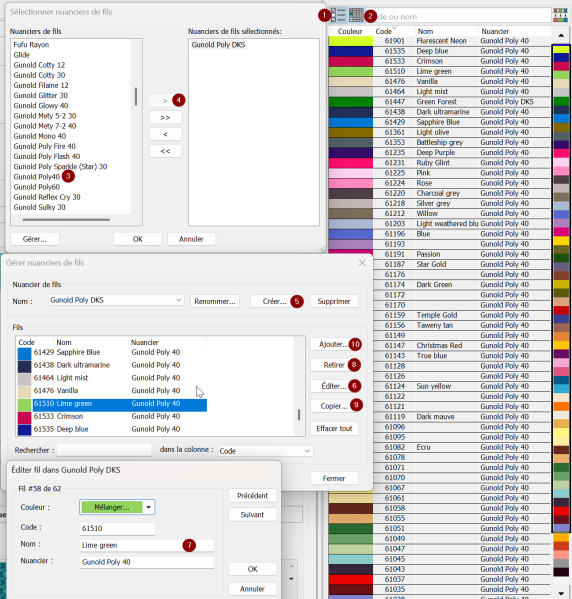Switch thread panel to swatch grid view icon
The height and width of the screenshot is (599, 572).
356,15
